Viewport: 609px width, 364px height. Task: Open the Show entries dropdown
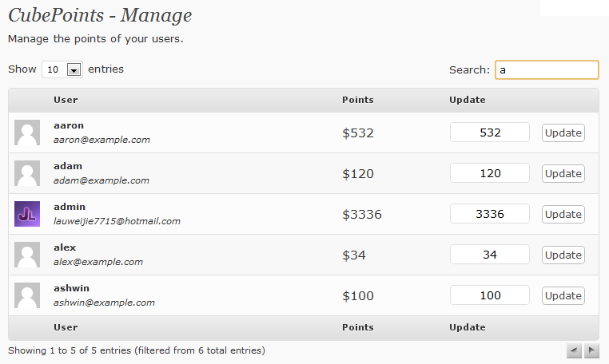(x=62, y=69)
